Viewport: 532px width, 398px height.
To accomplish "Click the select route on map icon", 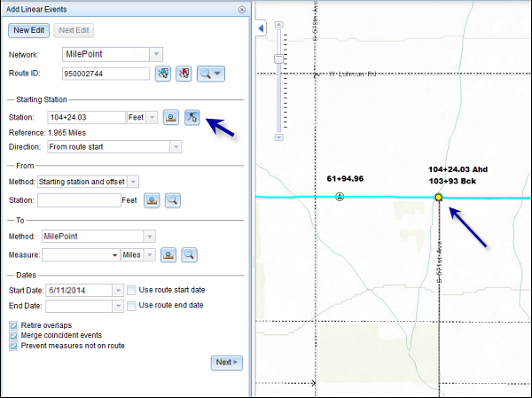I will pos(163,74).
